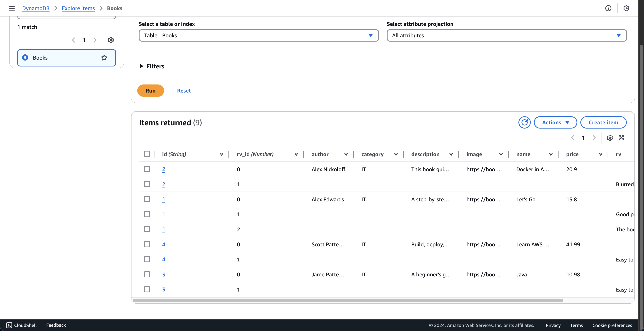Open the All attributes projection dropdown
This screenshot has width=644, height=331.
pyautogui.click(x=507, y=35)
